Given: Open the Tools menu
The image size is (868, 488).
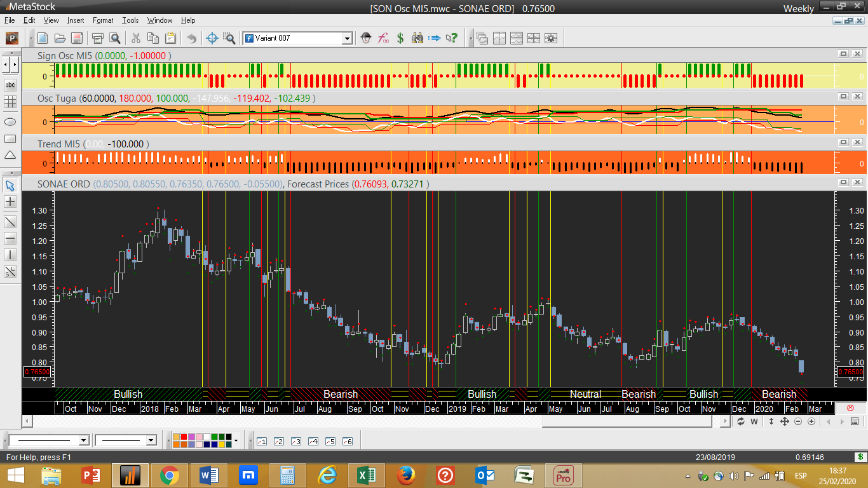Looking at the screenshot, I should coord(130,20).
